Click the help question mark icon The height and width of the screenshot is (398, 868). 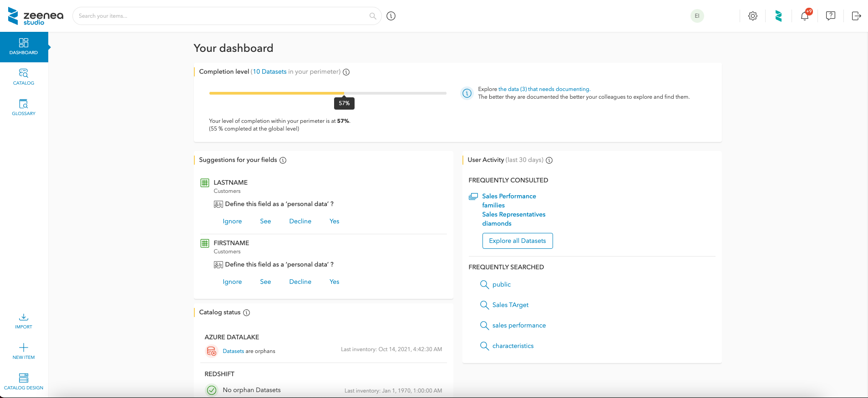point(831,16)
